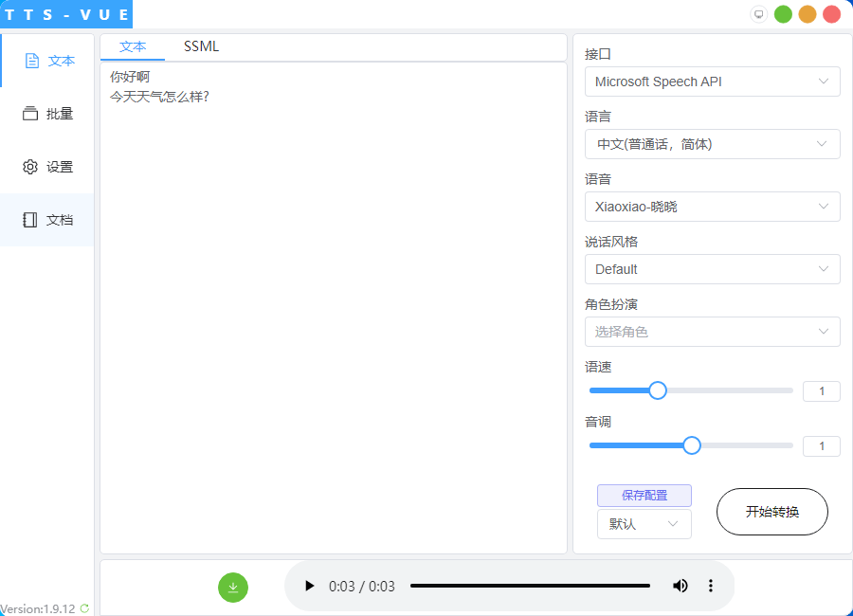
Task: Open the 默认 configuration dropdown
Action: pos(644,523)
